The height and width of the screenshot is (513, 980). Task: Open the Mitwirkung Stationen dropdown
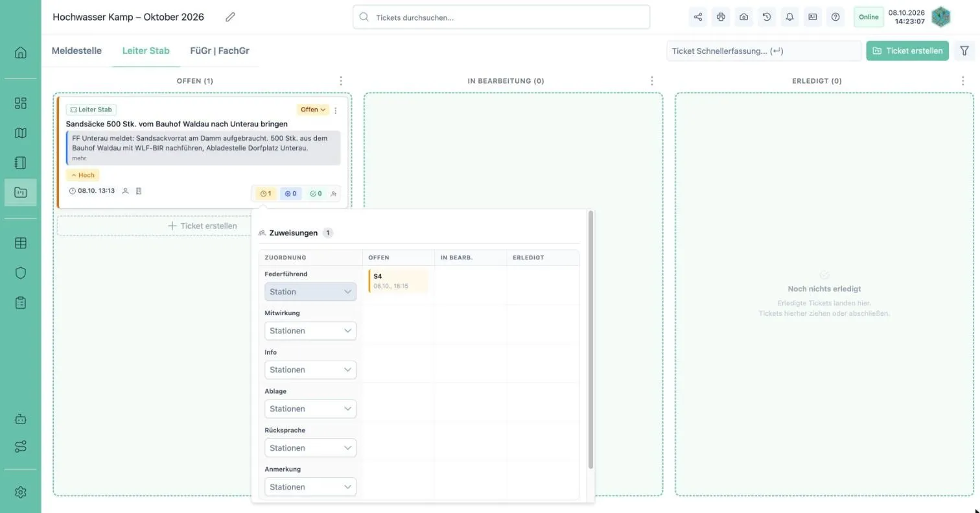(310, 331)
